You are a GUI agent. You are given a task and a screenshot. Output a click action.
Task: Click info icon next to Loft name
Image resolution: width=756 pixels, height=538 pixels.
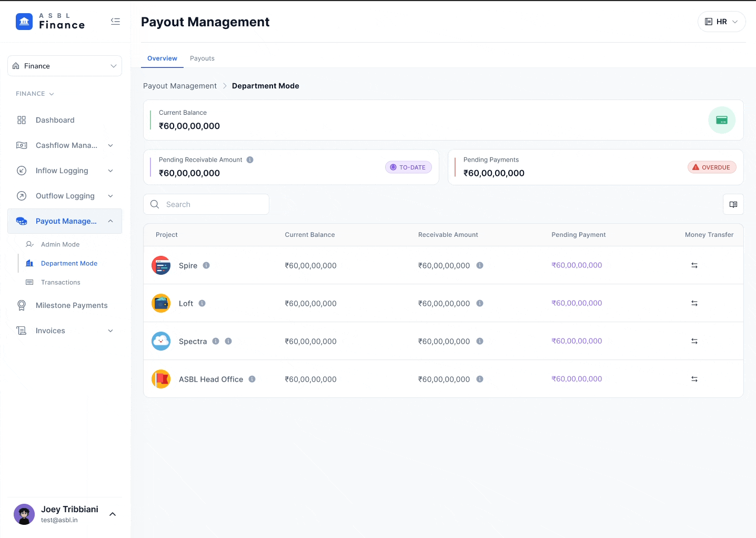(x=202, y=303)
